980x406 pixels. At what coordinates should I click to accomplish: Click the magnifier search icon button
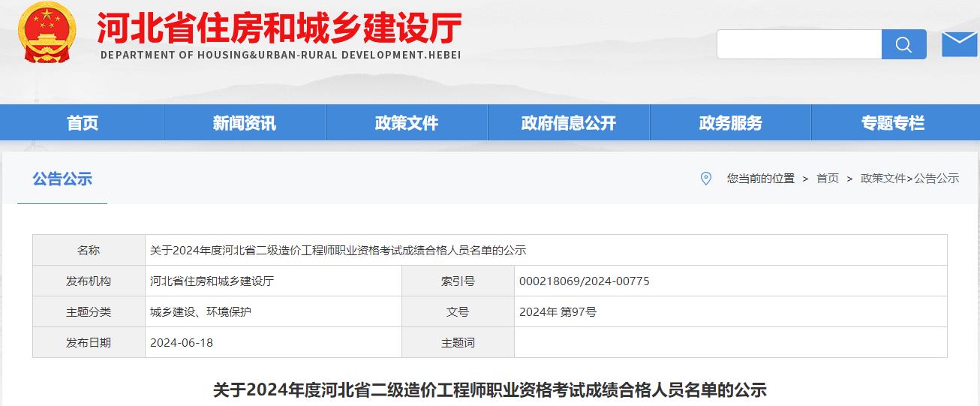click(x=903, y=44)
